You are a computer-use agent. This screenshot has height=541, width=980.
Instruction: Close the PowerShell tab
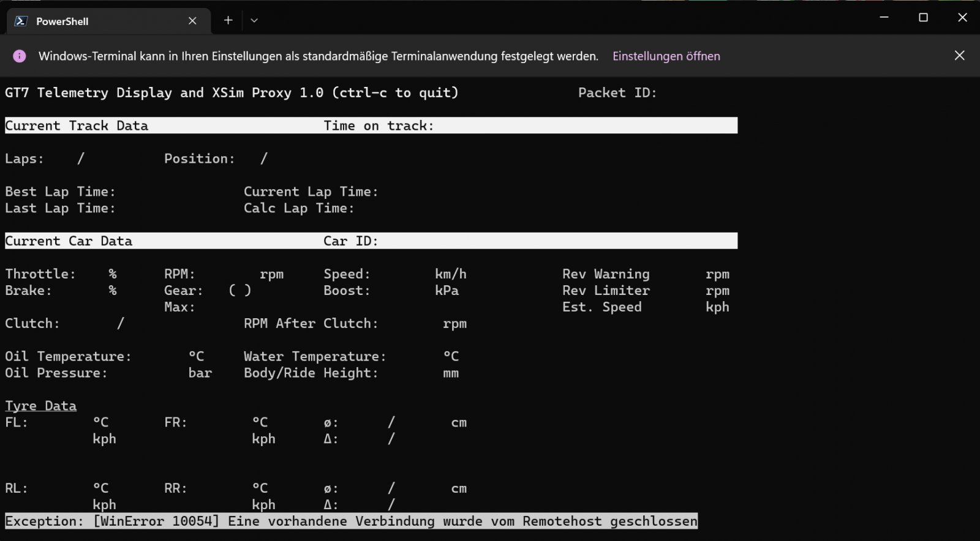point(192,21)
